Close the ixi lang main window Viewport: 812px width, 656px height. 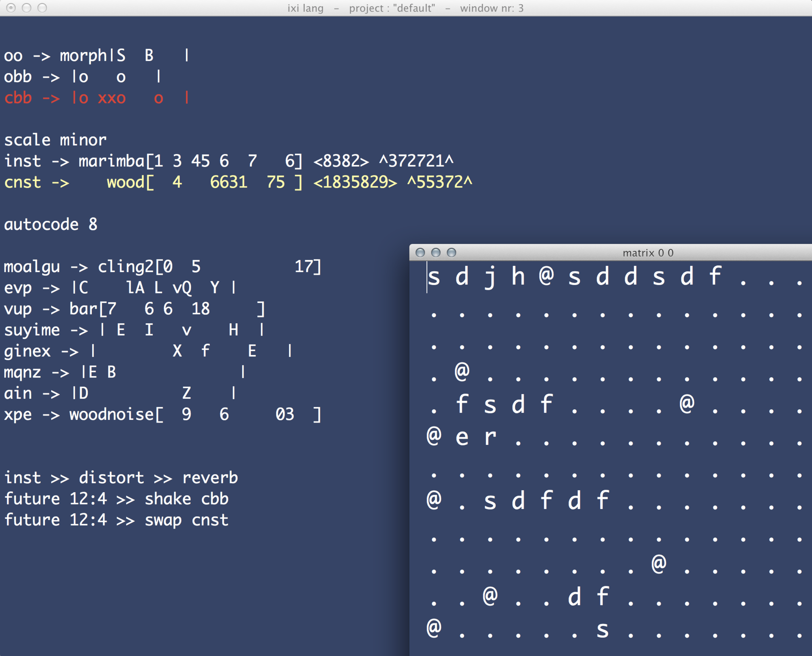11,8
